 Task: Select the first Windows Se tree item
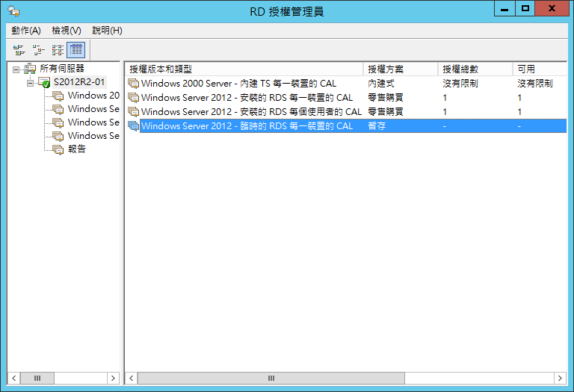pyautogui.click(x=93, y=109)
